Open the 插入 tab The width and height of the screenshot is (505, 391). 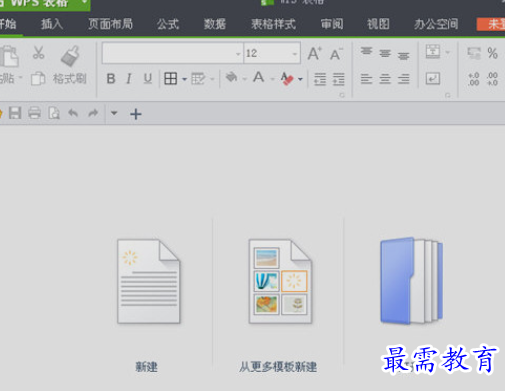[x=52, y=24]
